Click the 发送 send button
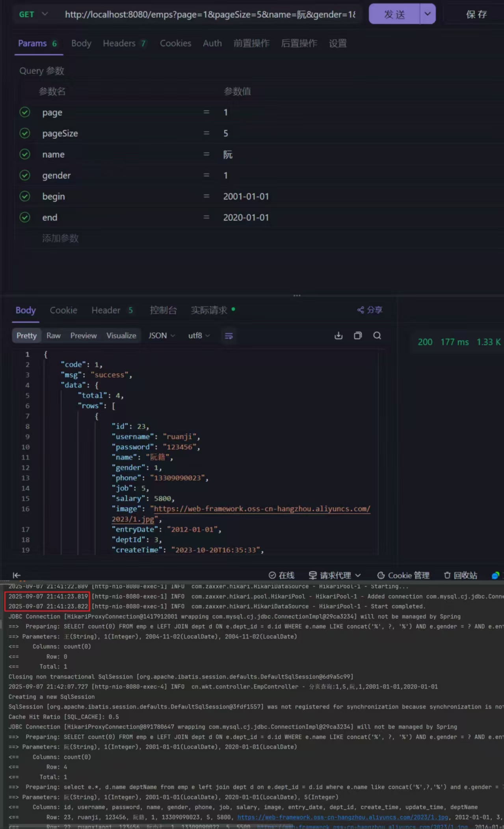The image size is (504, 829). pyautogui.click(x=394, y=14)
